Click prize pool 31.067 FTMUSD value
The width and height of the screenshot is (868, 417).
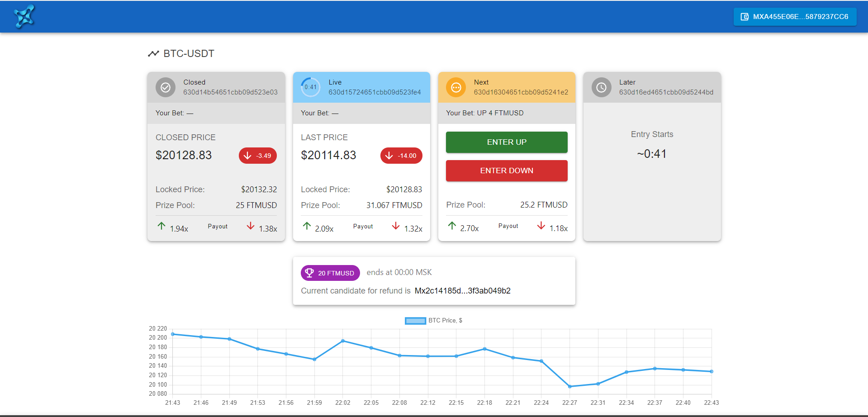(x=394, y=205)
